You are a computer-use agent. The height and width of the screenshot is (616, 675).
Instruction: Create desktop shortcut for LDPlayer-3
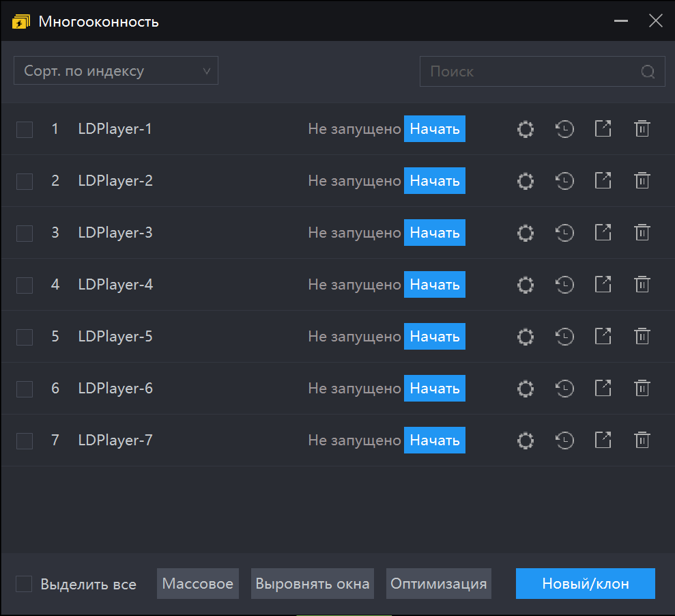click(603, 233)
